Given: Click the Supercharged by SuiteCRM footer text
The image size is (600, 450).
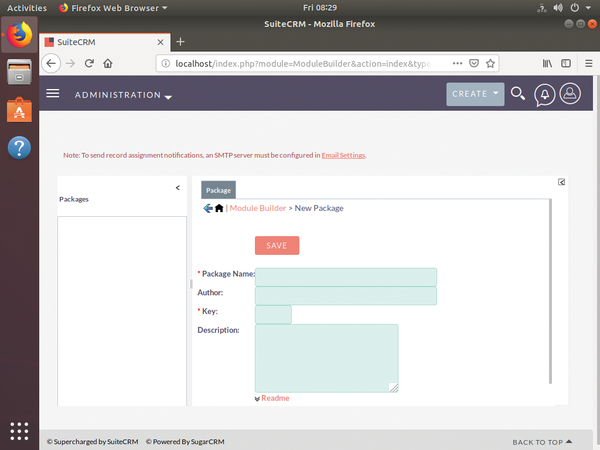Looking at the screenshot, I should (x=93, y=442).
